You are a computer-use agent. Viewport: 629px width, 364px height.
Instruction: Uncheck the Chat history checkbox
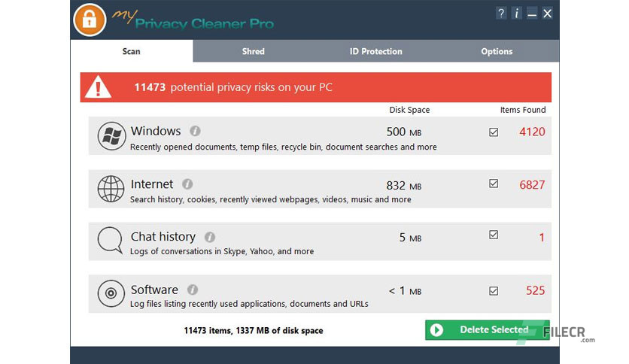tap(494, 235)
